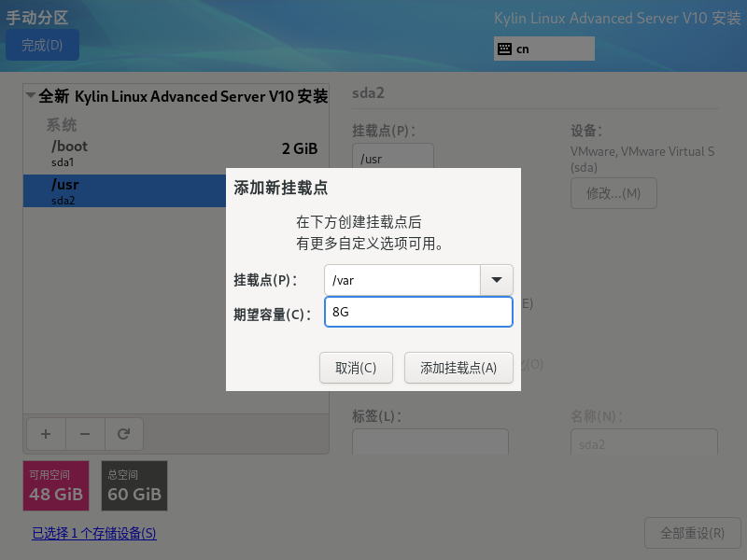Click the 添加新挂载点 dialog title
The width and height of the screenshot is (747, 560).
[x=281, y=188]
